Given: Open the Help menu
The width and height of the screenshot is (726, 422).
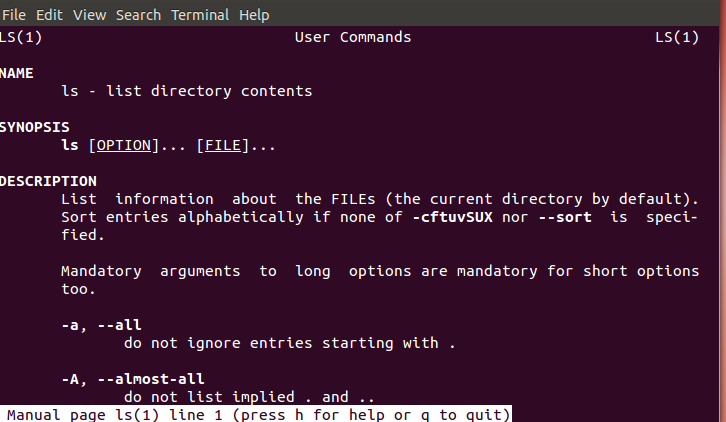Looking at the screenshot, I should pyautogui.click(x=254, y=15).
